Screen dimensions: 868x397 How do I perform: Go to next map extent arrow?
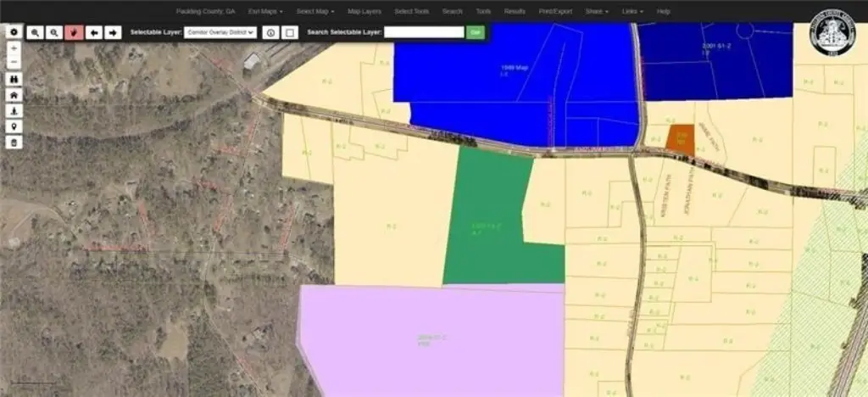[113, 32]
